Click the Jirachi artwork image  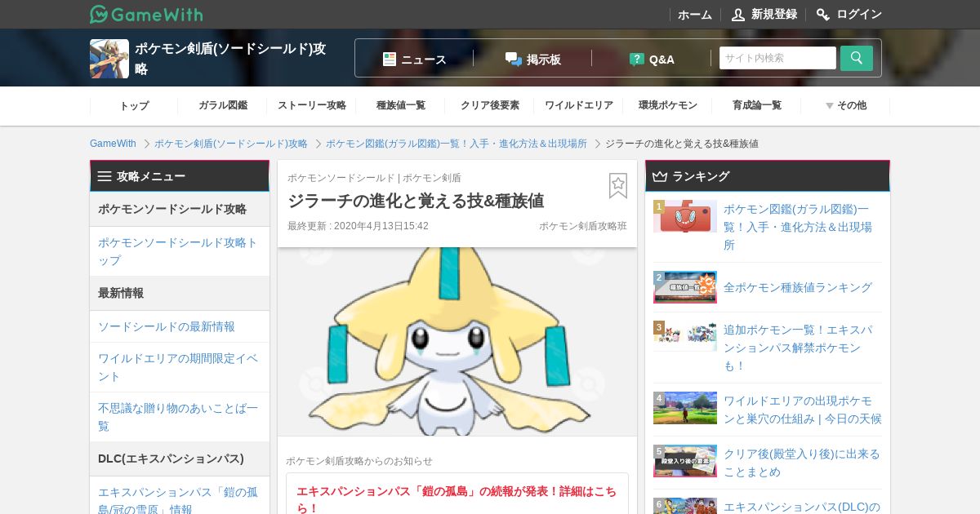click(x=457, y=341)
